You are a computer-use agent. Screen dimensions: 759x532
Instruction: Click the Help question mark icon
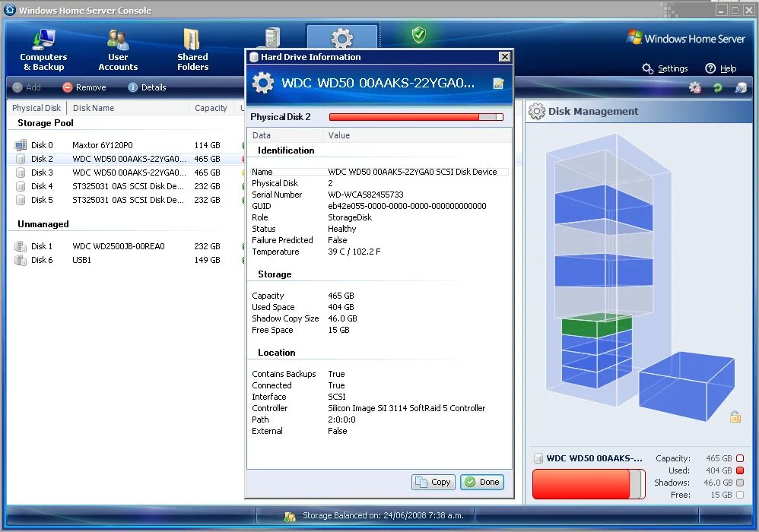710,68
